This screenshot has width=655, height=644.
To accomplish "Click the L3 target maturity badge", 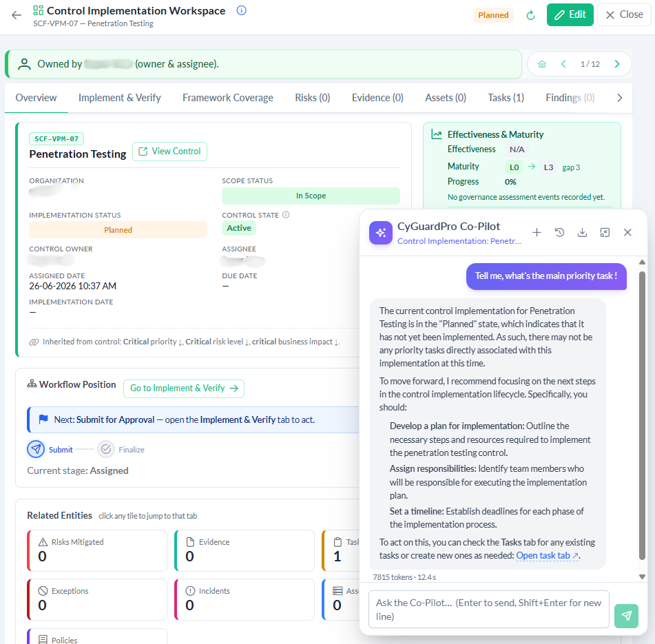I will (x=548, y=167).
